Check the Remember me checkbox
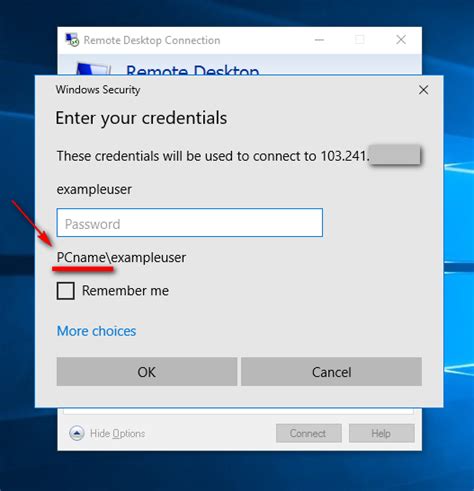The image size is (474, 491). 66,291
